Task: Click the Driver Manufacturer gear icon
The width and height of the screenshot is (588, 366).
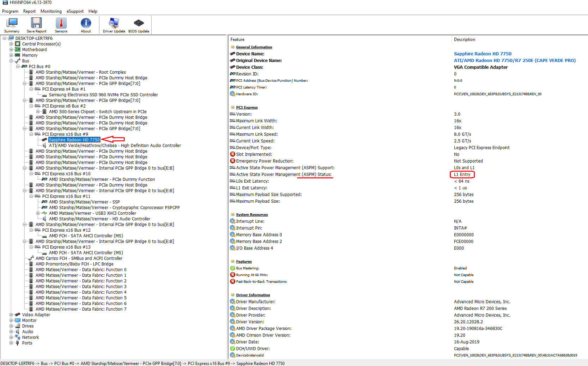Action: pyautogui.click(x=233, y=302)
